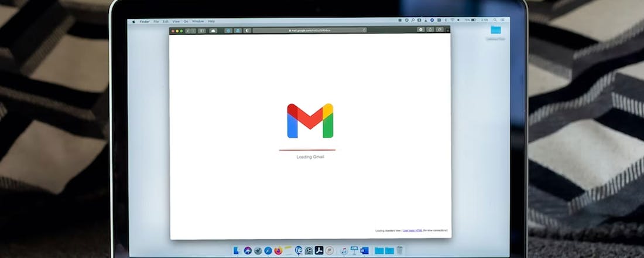The width and height of the screenshot is (644, 258).
Task: Open Microsoft Word from the Dock
Action: [x=364, y=250]
